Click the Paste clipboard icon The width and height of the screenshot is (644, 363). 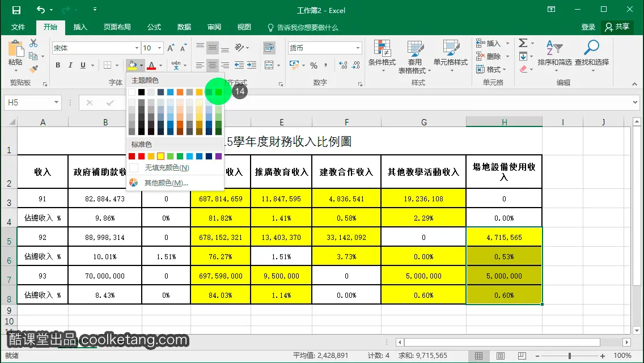tap(16, 49)
